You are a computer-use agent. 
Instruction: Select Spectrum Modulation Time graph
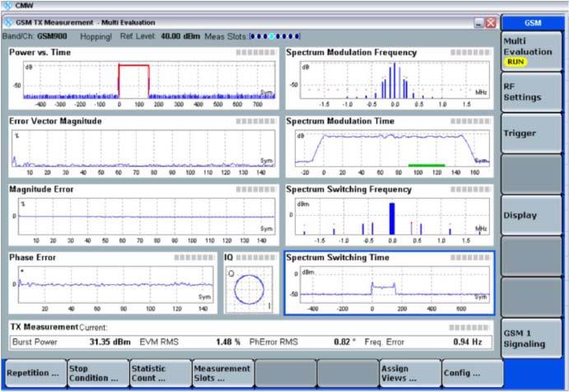pyautogui.click(x=389, y=147)
